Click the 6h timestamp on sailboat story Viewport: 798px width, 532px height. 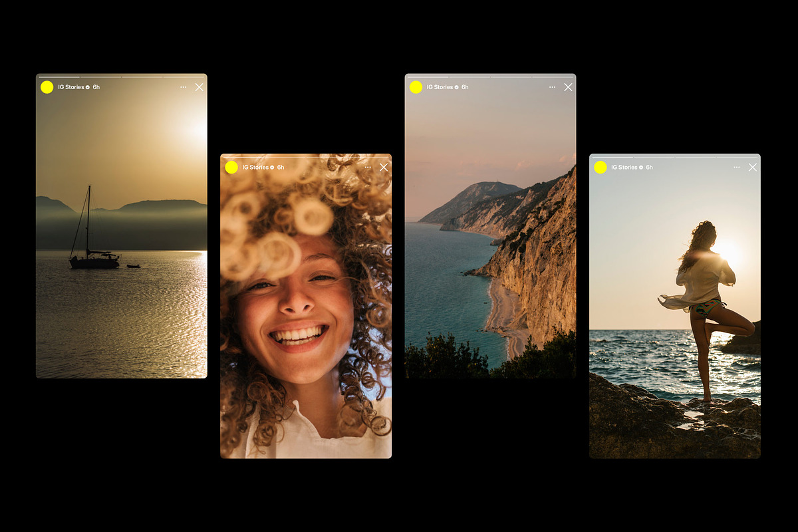point(96,87)
